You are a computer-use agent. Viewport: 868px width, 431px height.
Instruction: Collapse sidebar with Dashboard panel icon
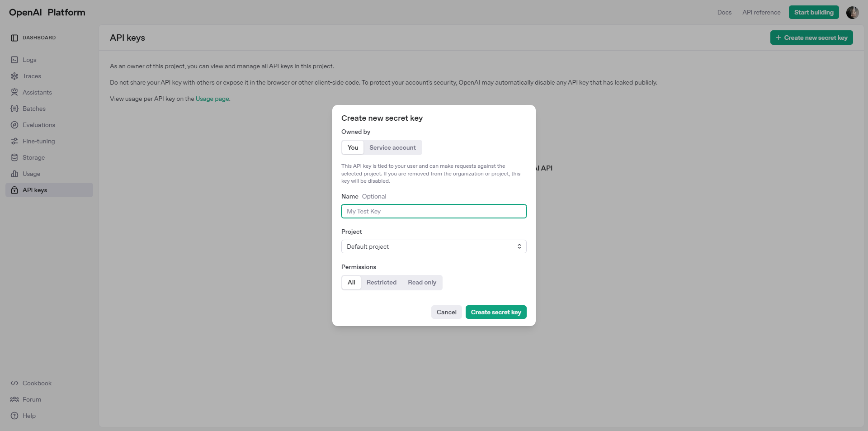click(14, 38)
